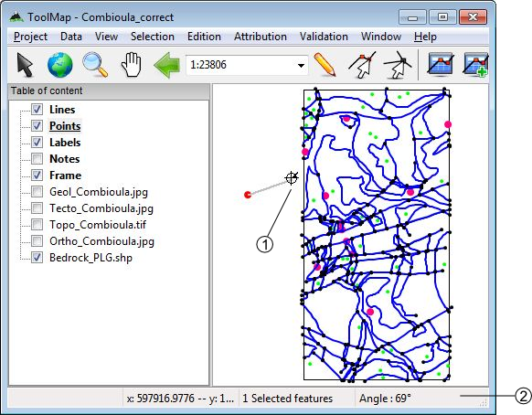The image size is (532, 415).
Task: Select Topo_Combioula.tif layer entry
Action: pos(98,225)
